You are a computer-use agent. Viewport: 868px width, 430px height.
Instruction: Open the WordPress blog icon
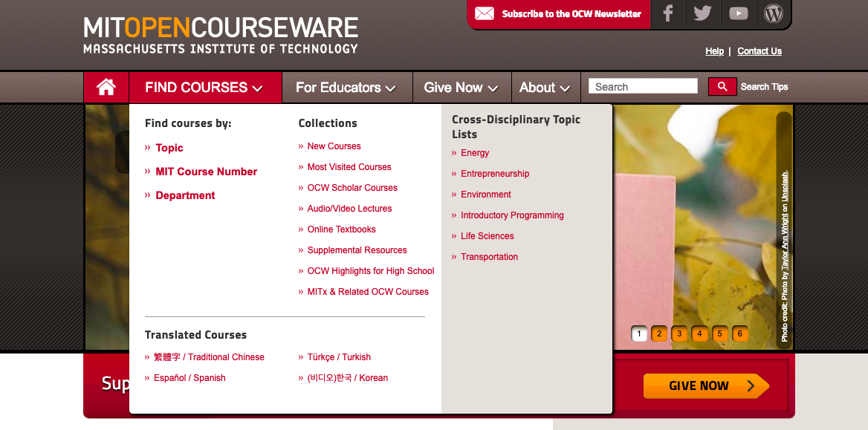tap(774, 13)
